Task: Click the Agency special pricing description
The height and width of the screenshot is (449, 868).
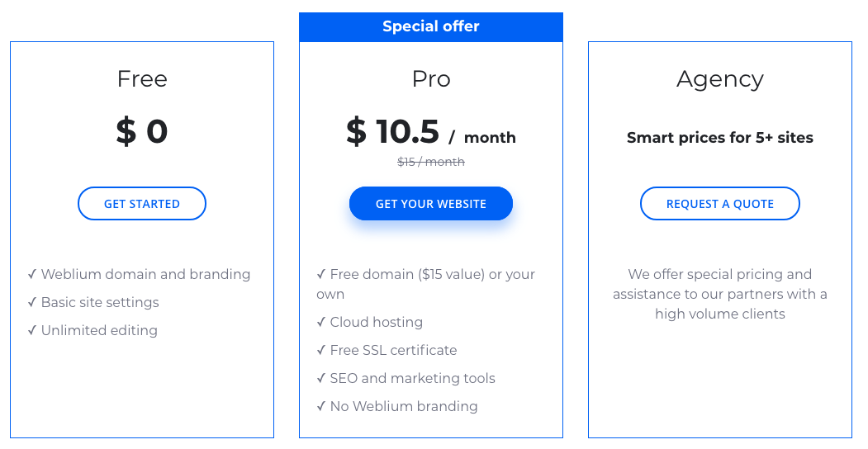Action: click(x=719, y=294)
